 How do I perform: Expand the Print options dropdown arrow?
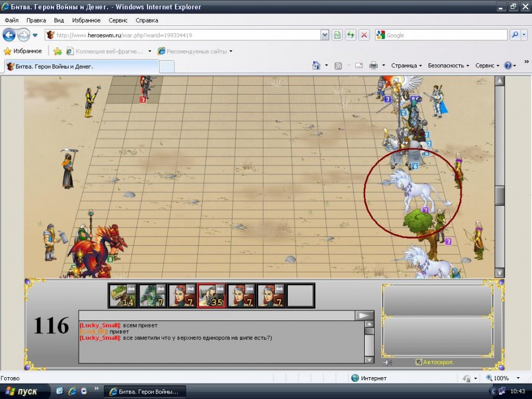click(x=384, y=66)
